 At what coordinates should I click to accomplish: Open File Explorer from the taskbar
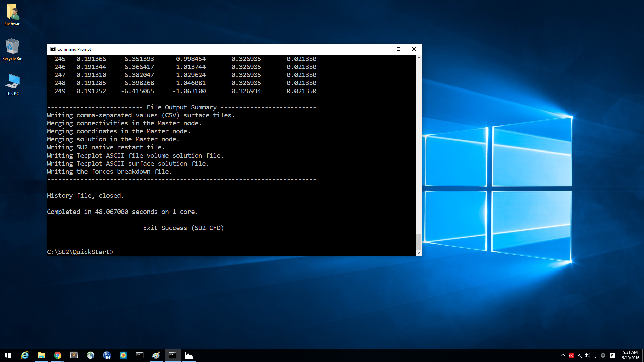41,355
